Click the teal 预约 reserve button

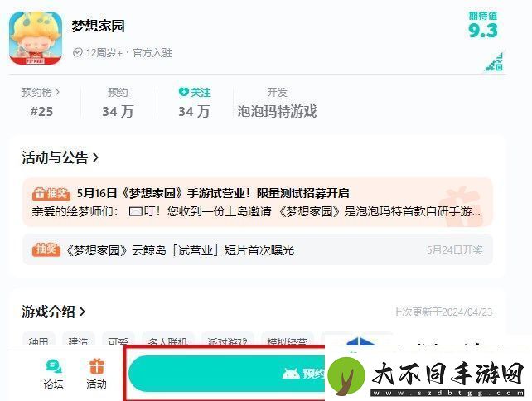tap(227, 374)
